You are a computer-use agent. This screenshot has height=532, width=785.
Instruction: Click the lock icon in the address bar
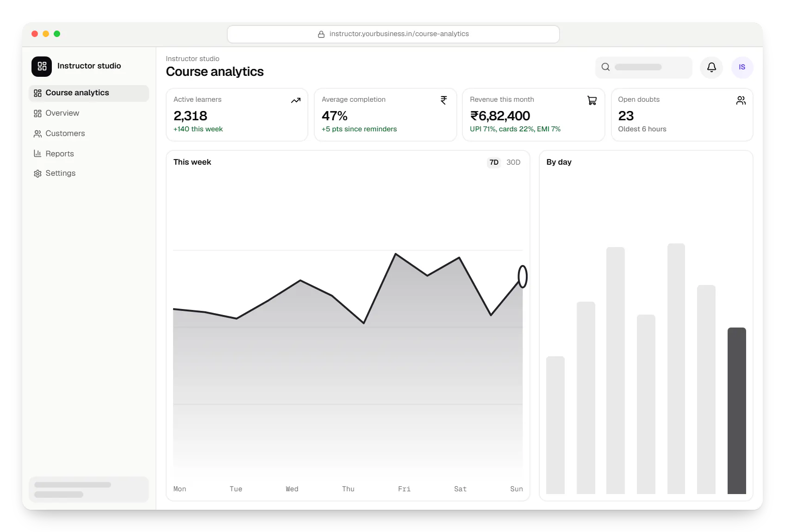coord(321,34)
